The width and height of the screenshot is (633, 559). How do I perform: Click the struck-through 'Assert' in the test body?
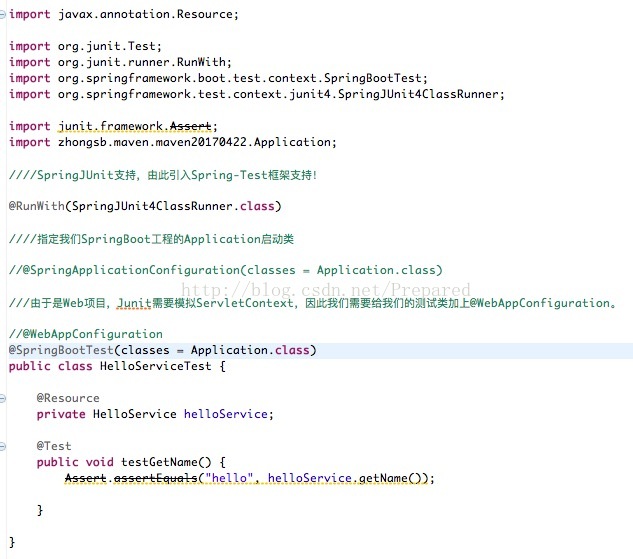[x=86, y=478]
